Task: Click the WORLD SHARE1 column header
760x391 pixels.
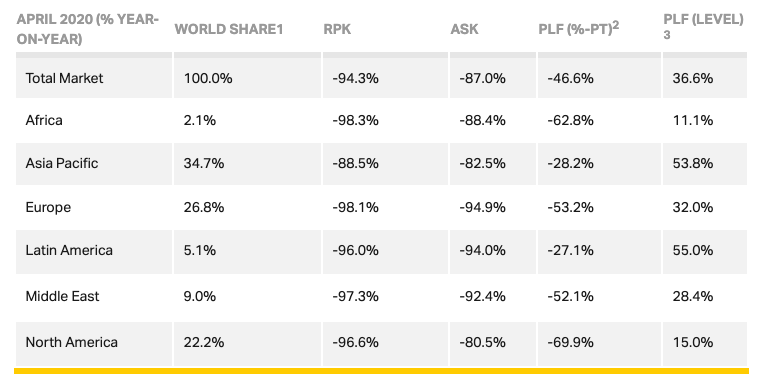Action: pyautogui.click(x=229, y=29)
